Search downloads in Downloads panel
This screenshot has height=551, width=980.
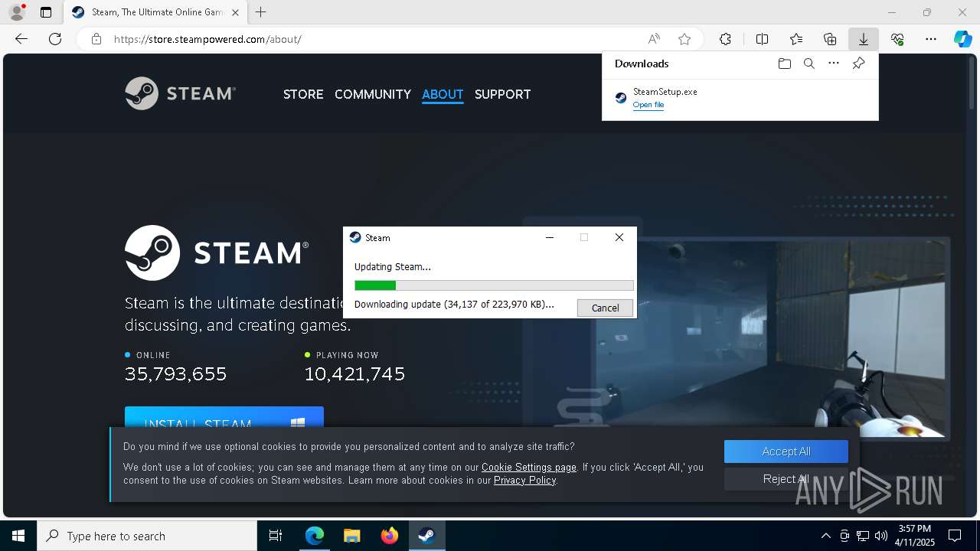coord(808,64)
